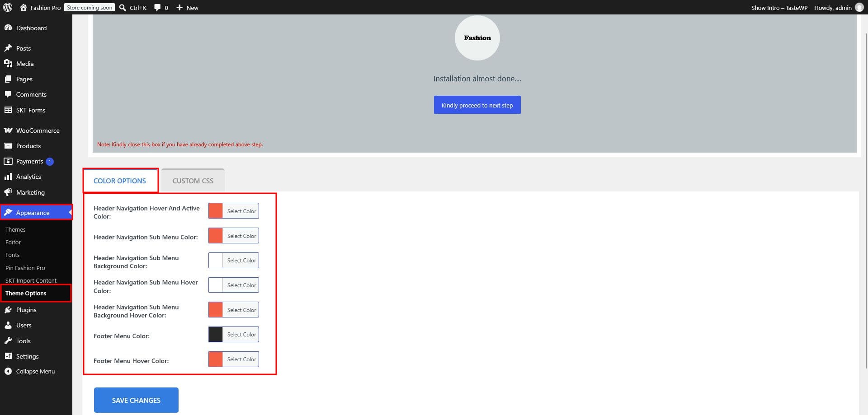868x415 pixels.
Task: Click the Analytics bar chart icon
Action: pyautogui.click(x=8, y=176)
